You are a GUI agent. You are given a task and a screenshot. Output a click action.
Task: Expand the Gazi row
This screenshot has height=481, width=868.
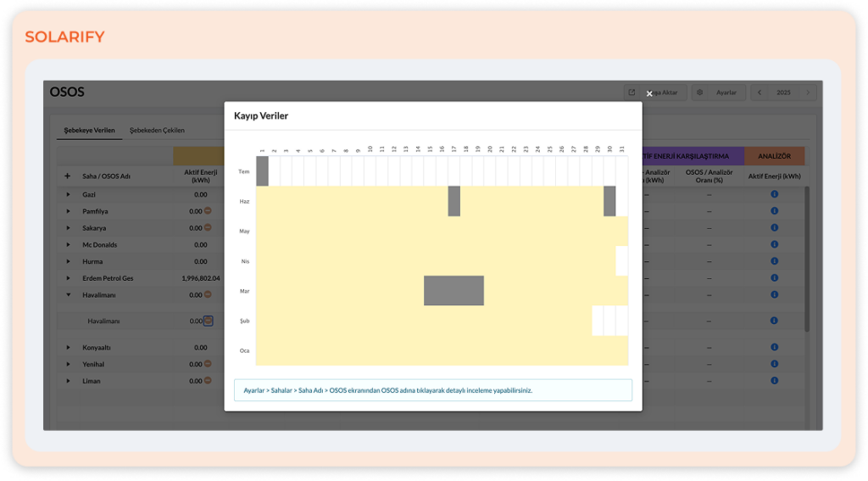pos(68,194)
